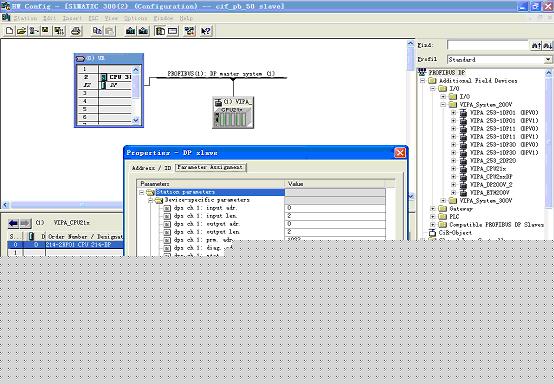The height and width of the screenshot is (384, 554).
Task: Click the back arrow in the detail pane
Action: tap(13, 223)
